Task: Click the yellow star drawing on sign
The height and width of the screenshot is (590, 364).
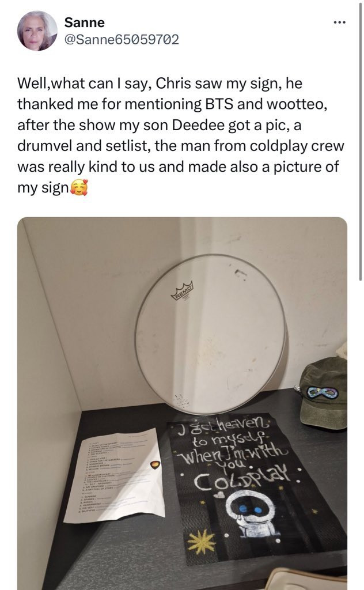Action: (202, 541)
